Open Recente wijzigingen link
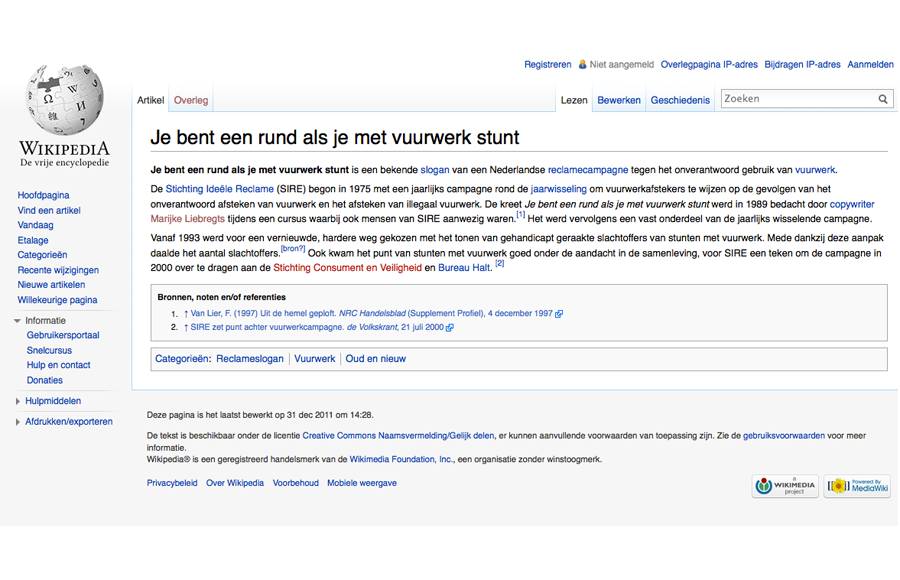 [x=58, y=270]
